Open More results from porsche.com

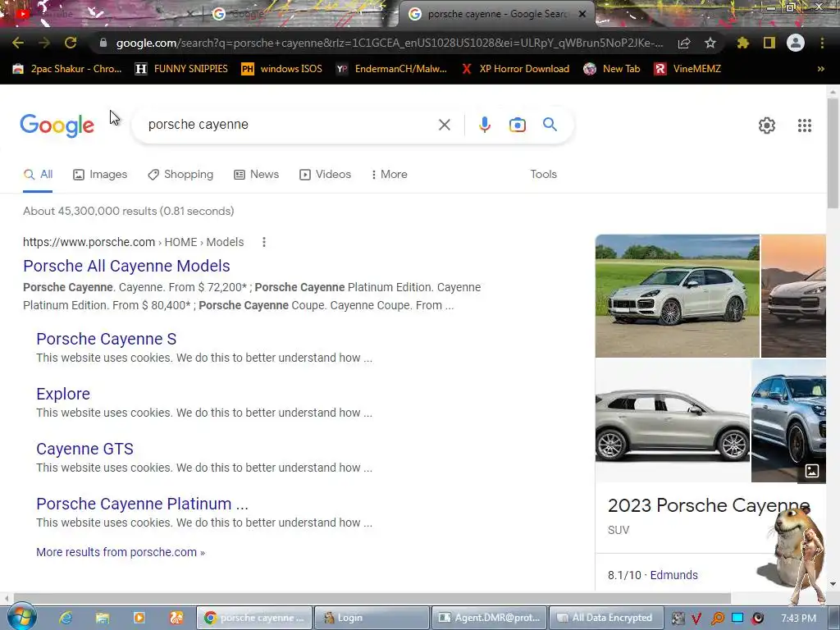(x=121, y=552)
